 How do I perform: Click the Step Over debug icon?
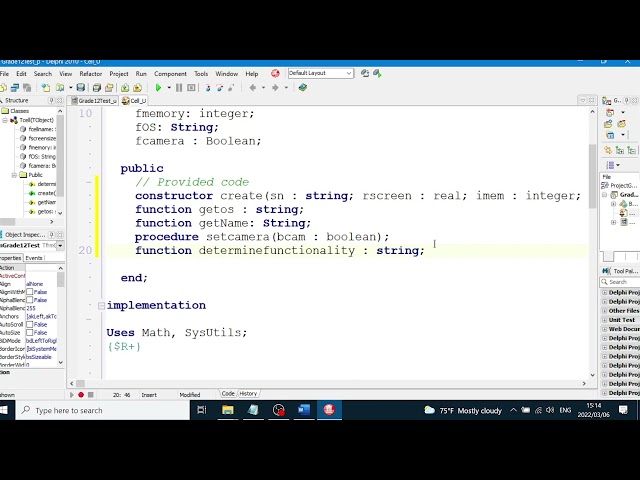pos(220,87)
